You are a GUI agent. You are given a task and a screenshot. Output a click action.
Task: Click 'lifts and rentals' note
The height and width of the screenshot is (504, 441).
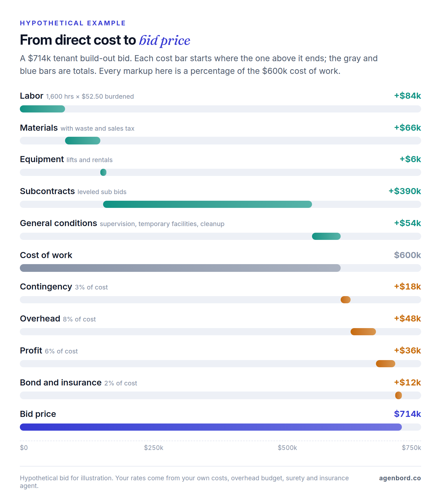click(90, 160)
